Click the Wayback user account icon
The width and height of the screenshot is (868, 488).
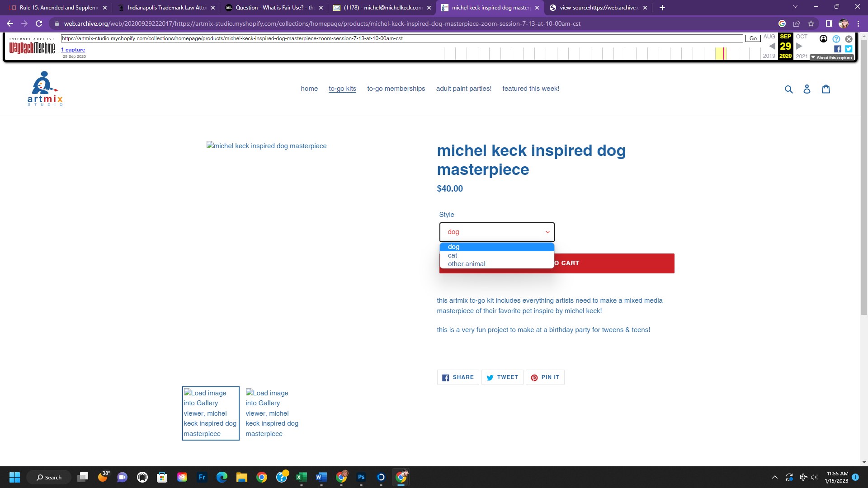pyautogui.click(x=824, y=39)
